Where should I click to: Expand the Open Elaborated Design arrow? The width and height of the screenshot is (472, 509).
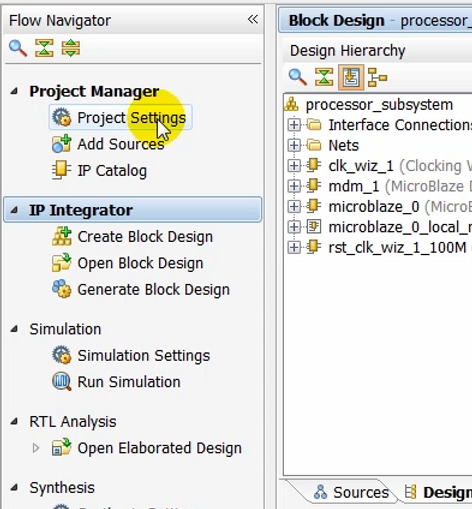tap(36, 448)
